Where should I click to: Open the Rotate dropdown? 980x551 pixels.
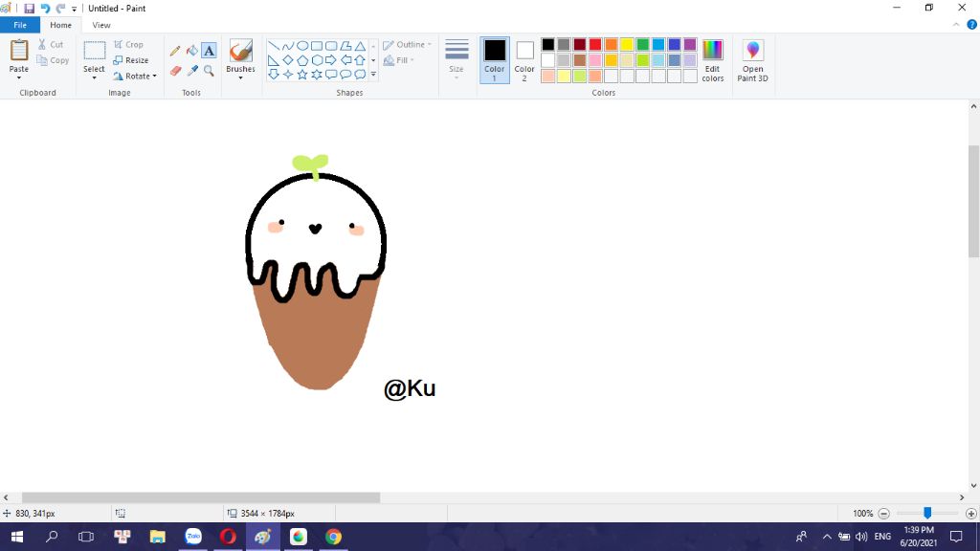135,77
